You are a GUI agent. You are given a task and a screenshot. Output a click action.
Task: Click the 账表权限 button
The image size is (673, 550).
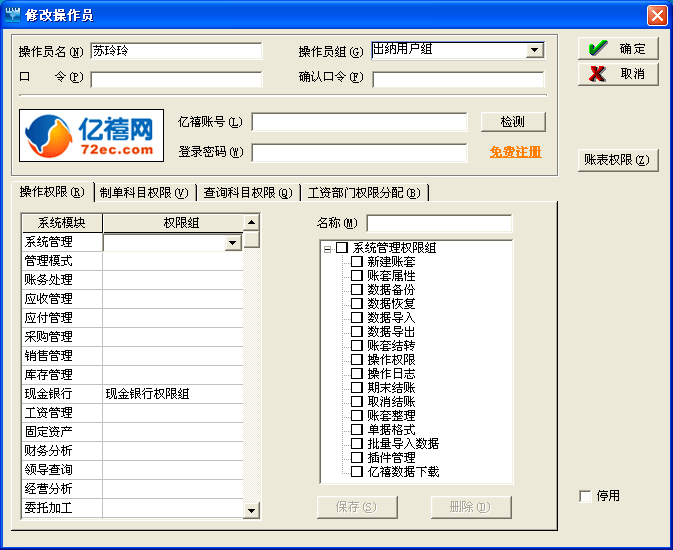pyautogui.click(x=617, y=160)
